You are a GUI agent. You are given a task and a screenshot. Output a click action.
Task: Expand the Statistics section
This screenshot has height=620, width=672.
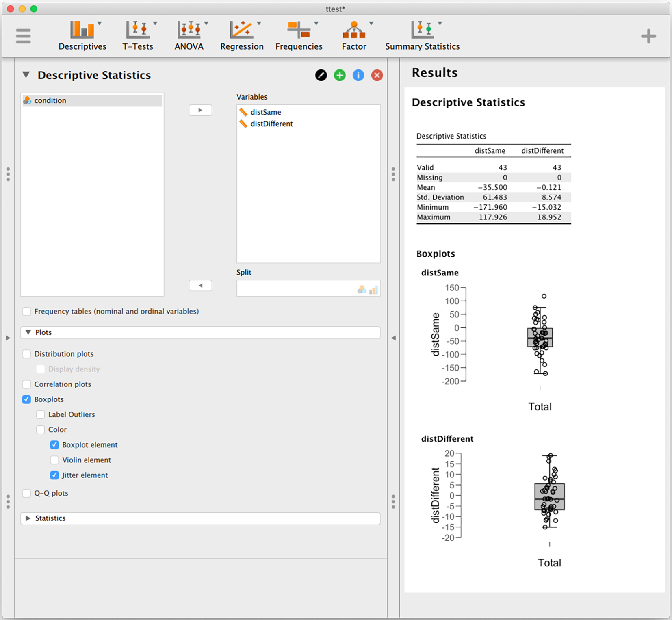pos(200,518)
